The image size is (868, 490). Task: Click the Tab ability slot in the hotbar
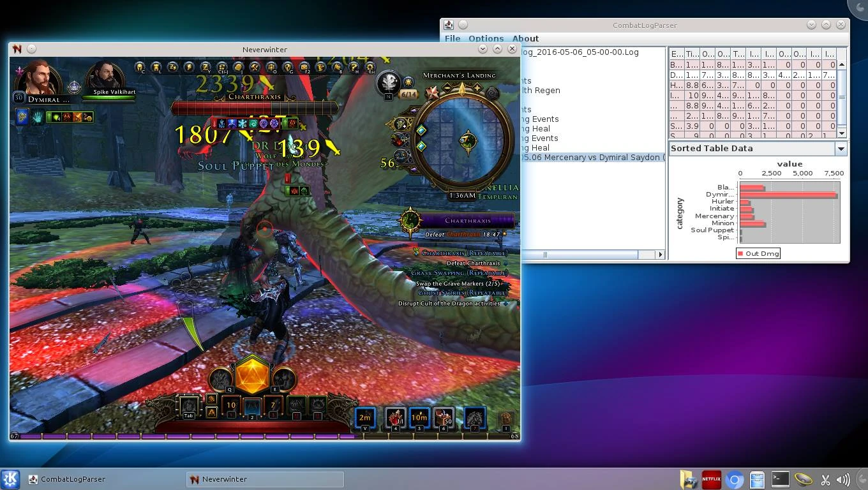point(188,406)
